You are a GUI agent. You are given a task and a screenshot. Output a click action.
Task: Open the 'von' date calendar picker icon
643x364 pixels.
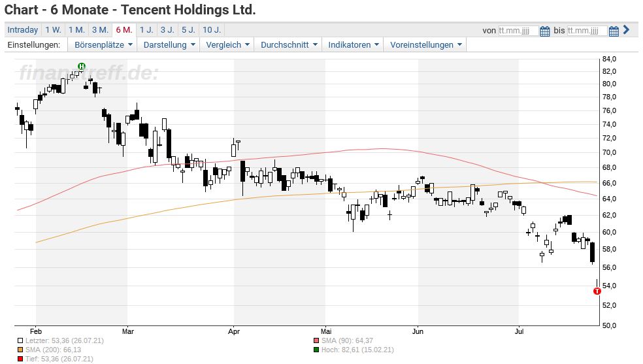pos(544,31)
